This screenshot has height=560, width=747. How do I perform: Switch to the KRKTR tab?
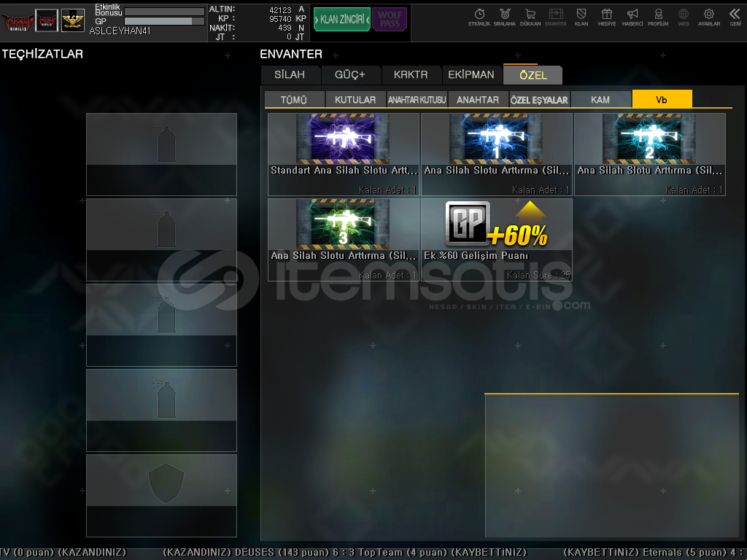(411, 75)
